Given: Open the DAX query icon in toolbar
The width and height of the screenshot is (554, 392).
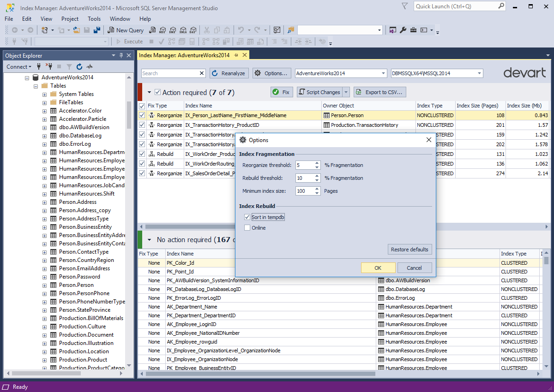Looking at the screenshot, I should [x=193, y=30].
